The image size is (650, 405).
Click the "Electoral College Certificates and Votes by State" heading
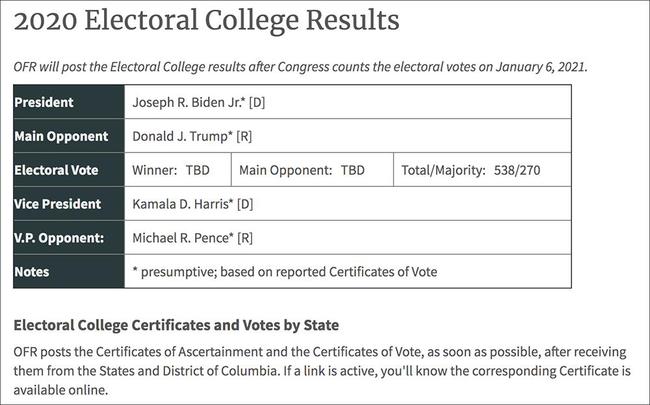[x=176, y=326]
